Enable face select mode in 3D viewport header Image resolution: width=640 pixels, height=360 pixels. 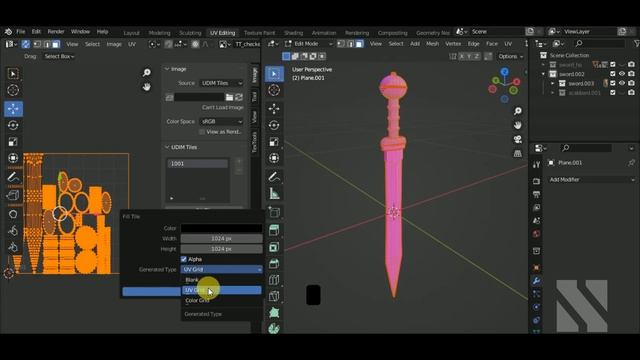click(x=359, y=44)
